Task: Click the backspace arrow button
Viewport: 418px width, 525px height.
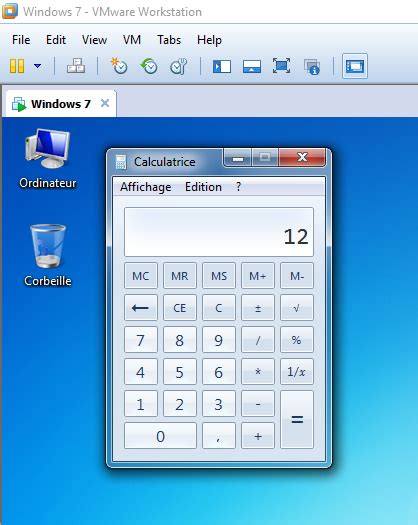Action: click(x=141, y=308)
